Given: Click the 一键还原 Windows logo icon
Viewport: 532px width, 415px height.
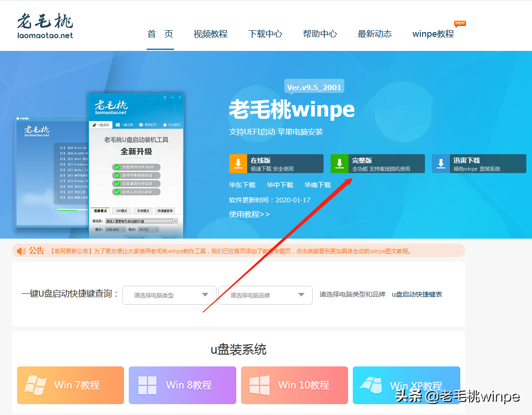Looking at the screenshot, I should (x=118, y=124).
